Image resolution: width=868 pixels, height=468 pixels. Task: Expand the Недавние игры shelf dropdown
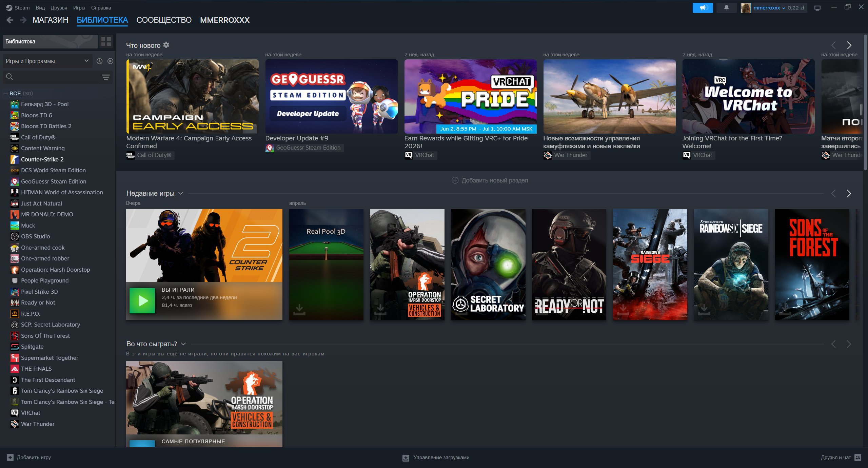[x=181, y=193]
